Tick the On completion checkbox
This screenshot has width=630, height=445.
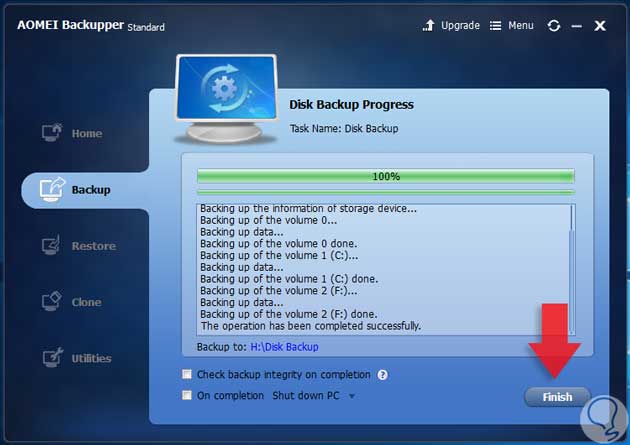coord(187,395)
